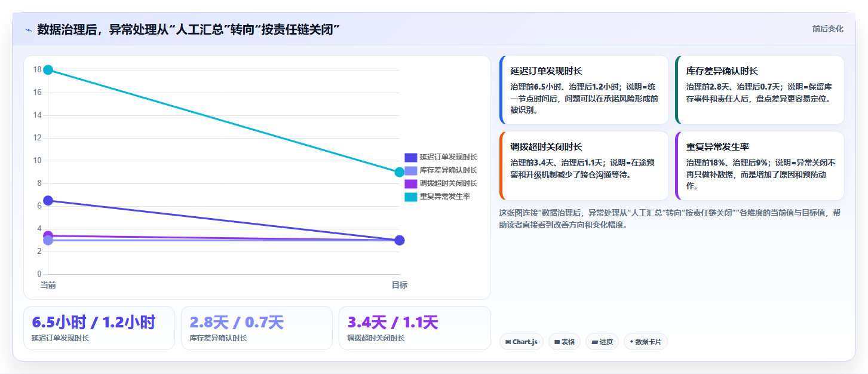Open the 重复异常发生率 explanation card title
Screen dimensions: 868x374
click(x=717, y=146)
